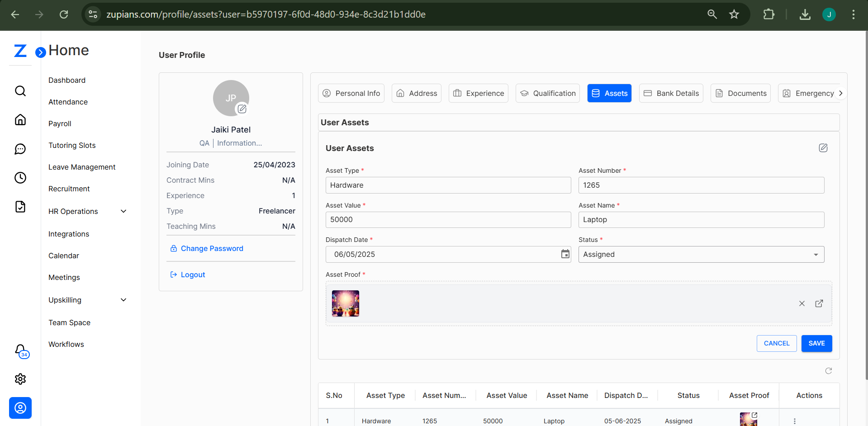Viewport: 868px width, 426px height.
Task: Click the edit icon on profile avatar
Action: (x=242, y=109)
